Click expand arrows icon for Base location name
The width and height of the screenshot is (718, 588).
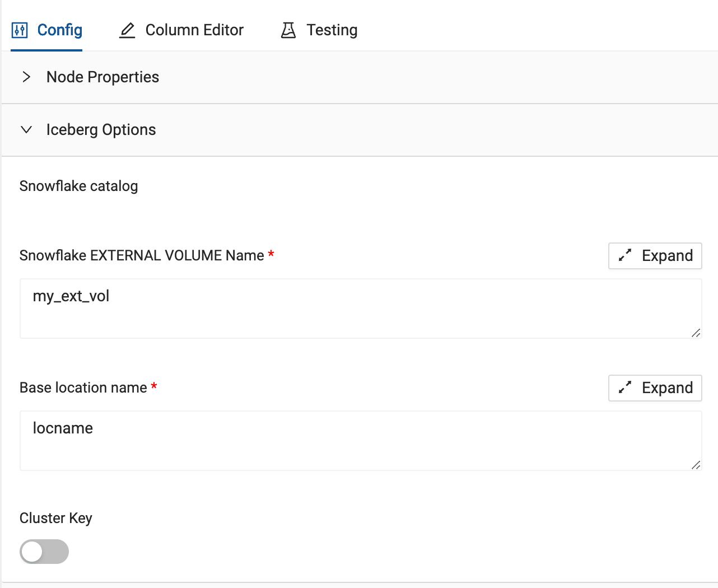625,388
